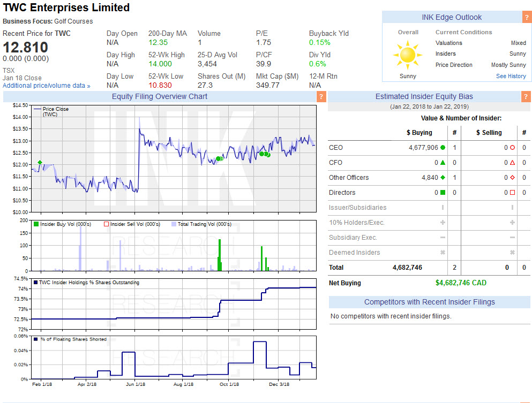This screenshot has height=403, width=532.
Task: Click the 10% Holders/Exec. selling plus icon
Action: pyautogui.click(x=512, y=222)
